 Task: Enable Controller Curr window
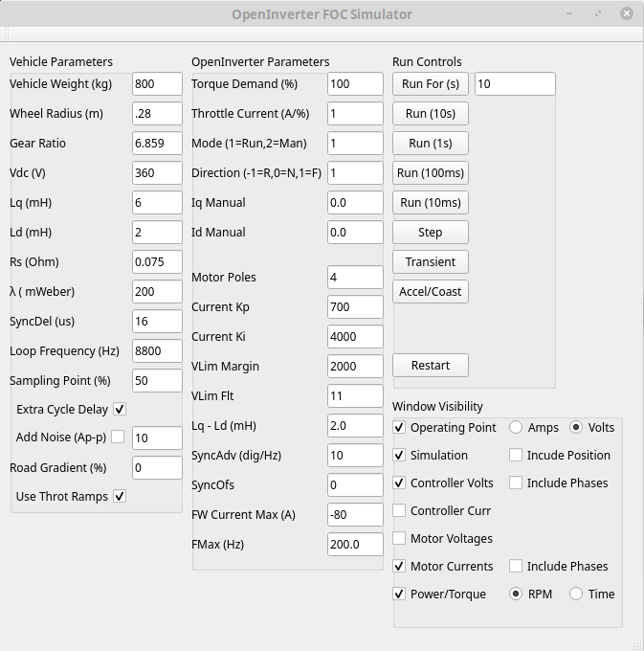tap(399, 510)
